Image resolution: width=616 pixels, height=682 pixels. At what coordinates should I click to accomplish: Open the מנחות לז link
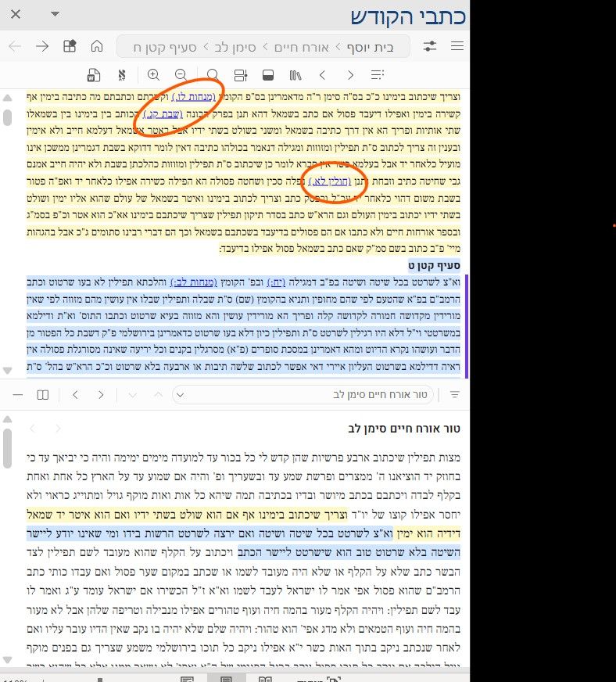click(x=194, y=96)
